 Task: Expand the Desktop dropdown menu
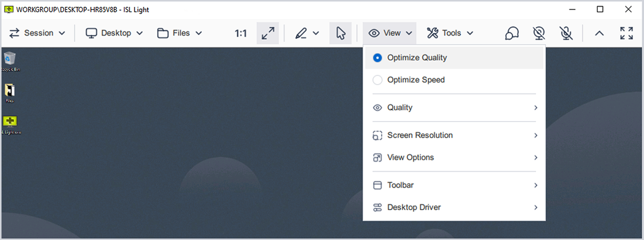[114, 33]
